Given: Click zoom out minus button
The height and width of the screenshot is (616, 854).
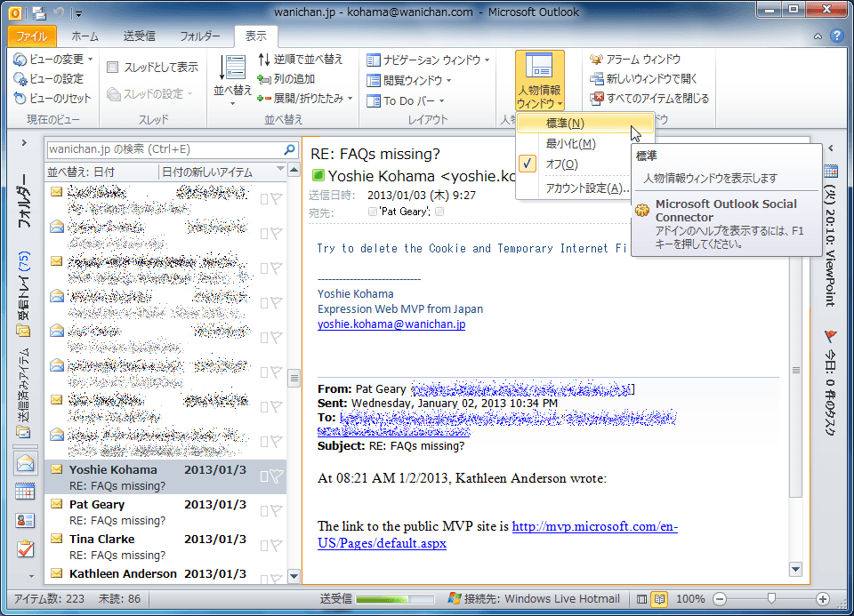Looking at the screenshot, I should tap(720, 599).
